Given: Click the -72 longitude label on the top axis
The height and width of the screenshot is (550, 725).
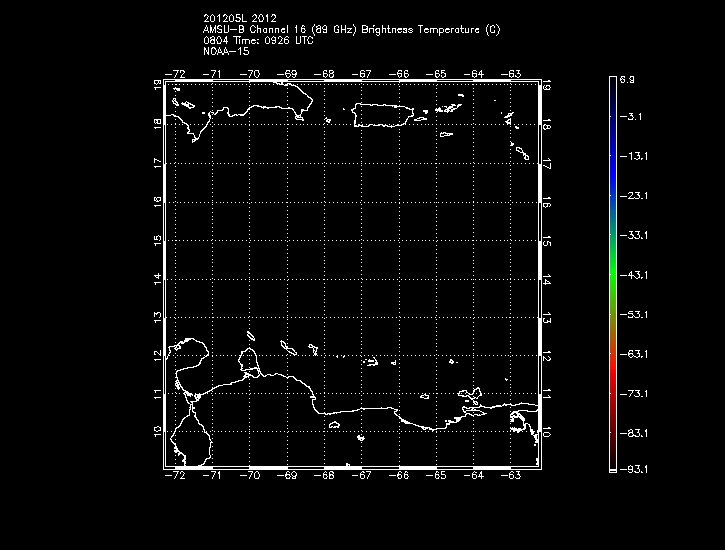Looking at the screenshot, I should point(179,73).
